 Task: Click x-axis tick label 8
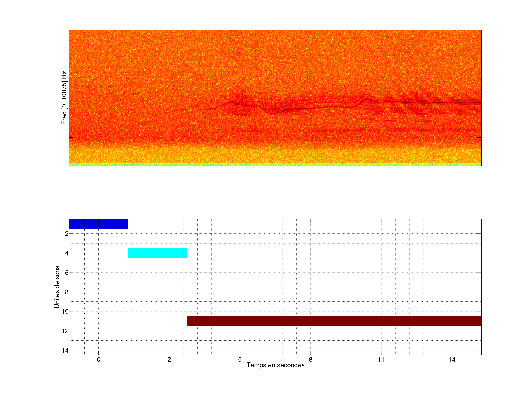pos(311,359)
